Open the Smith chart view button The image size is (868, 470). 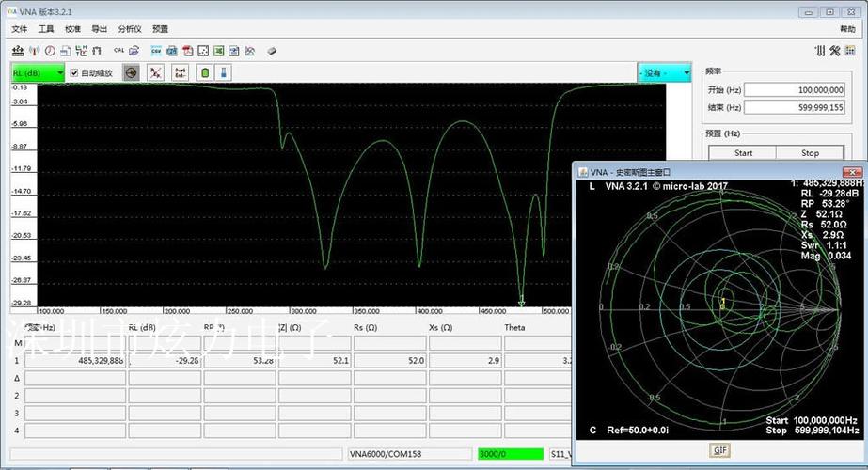132,72
